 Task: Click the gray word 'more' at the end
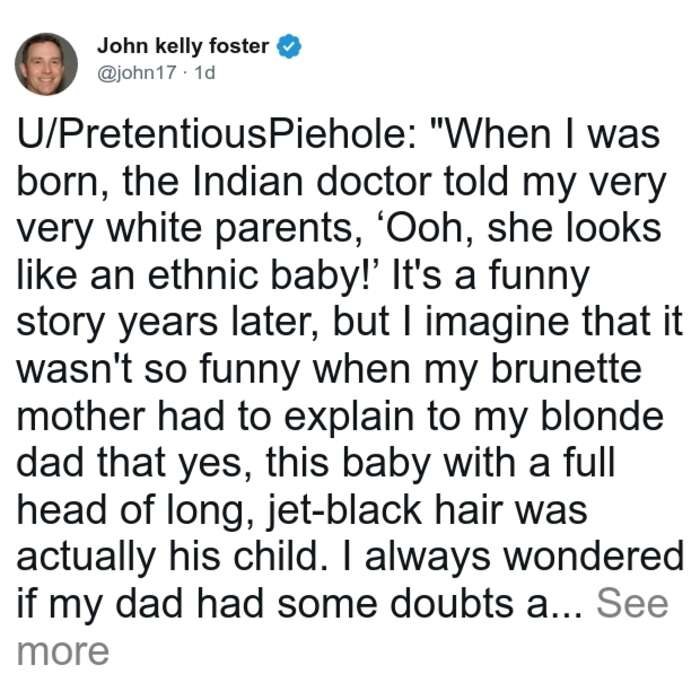point(63,651)
